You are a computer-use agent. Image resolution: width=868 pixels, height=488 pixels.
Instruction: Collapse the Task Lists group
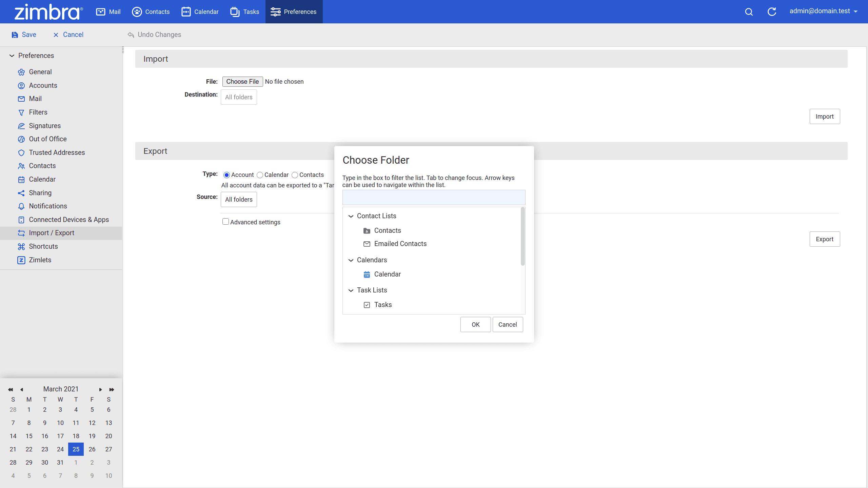[351, 290]
